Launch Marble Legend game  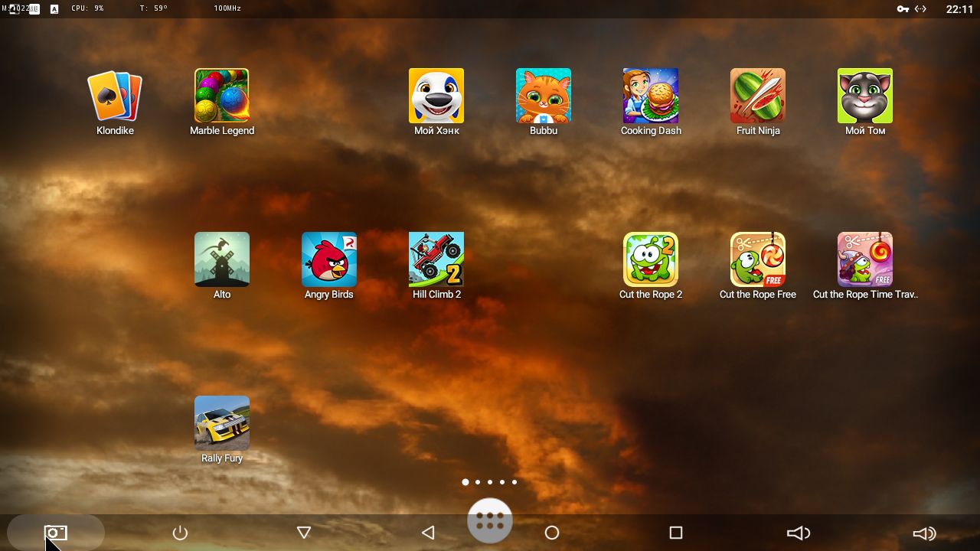point(222,96)
